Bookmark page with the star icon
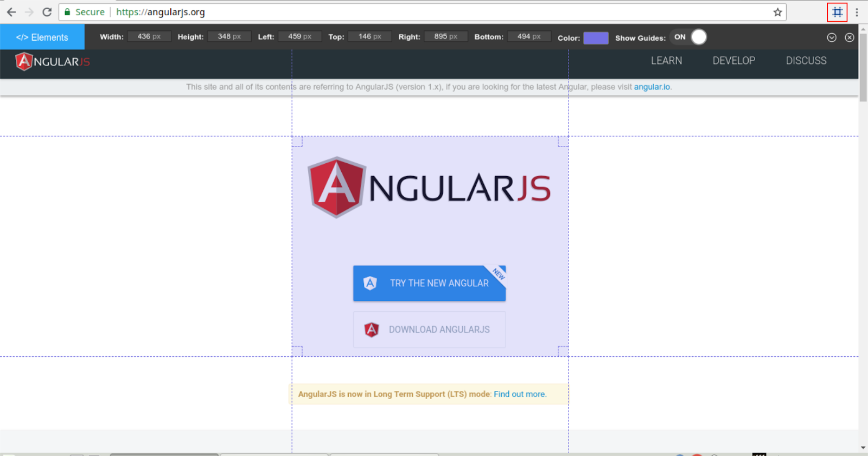Image resolution: width=868 pixels, height=456 pixels. pos(777,12)
